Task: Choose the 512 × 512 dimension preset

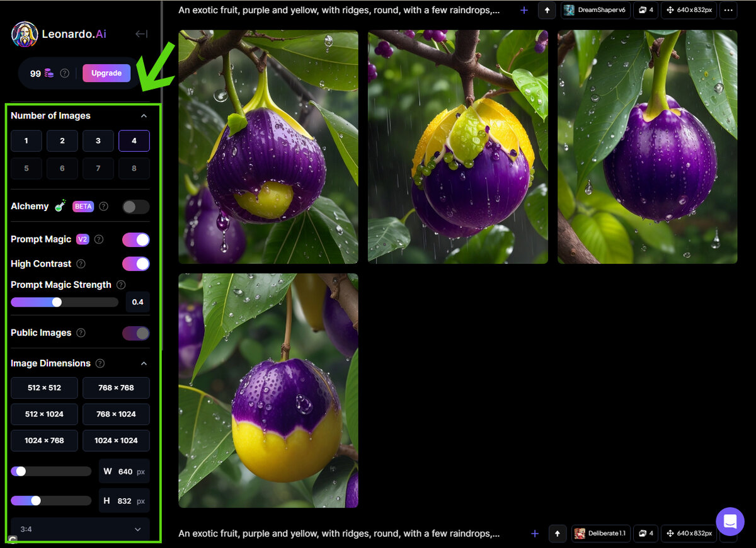Action: pyautogui.click(x=44, y=388)
